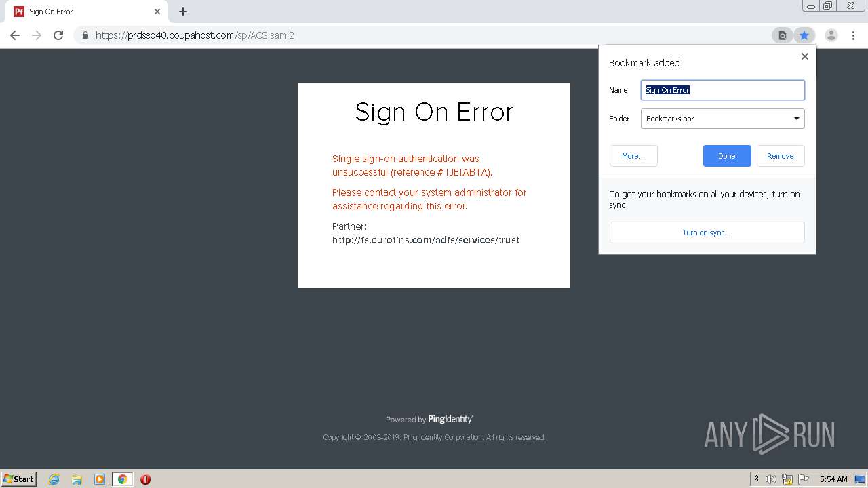View site security lock info

85,35
